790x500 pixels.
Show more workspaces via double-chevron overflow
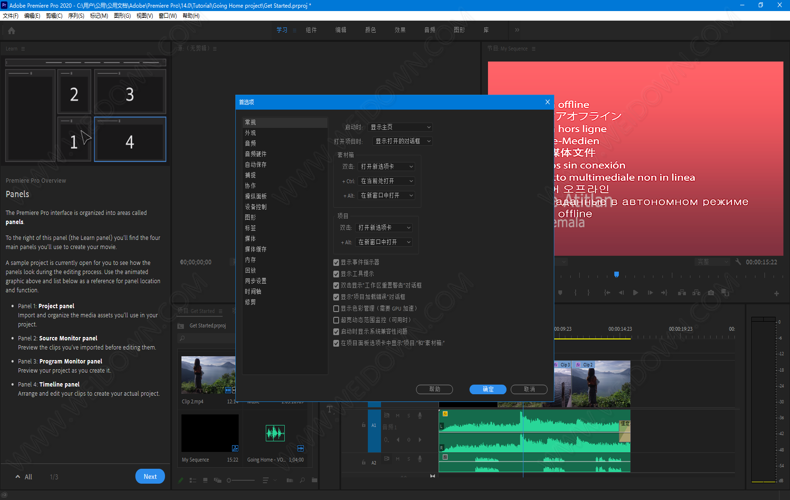coord(517,30)
